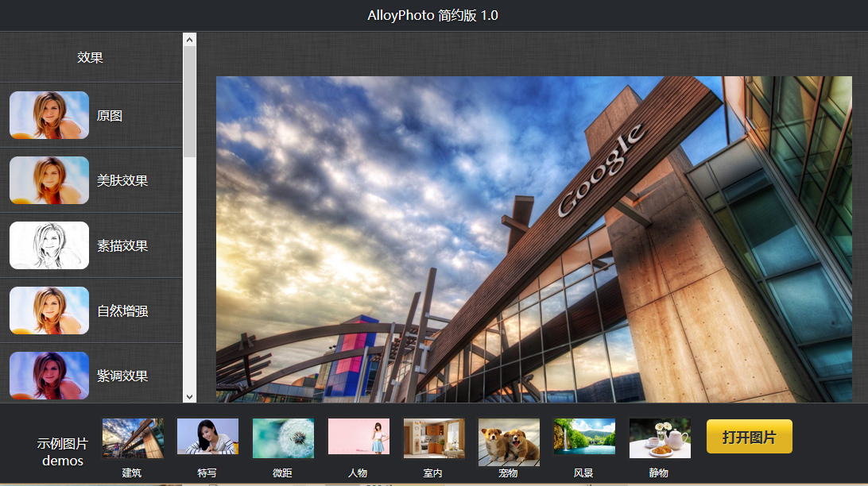Click the 打开图片 open image button
868x486 pixels.
coord(749,437)
